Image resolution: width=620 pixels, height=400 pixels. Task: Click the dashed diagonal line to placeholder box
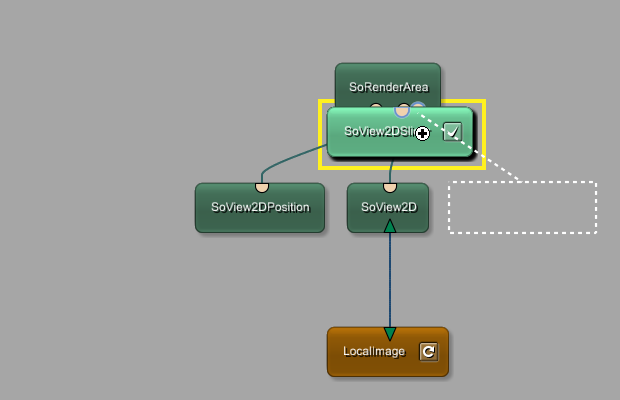tap(495, 165)
